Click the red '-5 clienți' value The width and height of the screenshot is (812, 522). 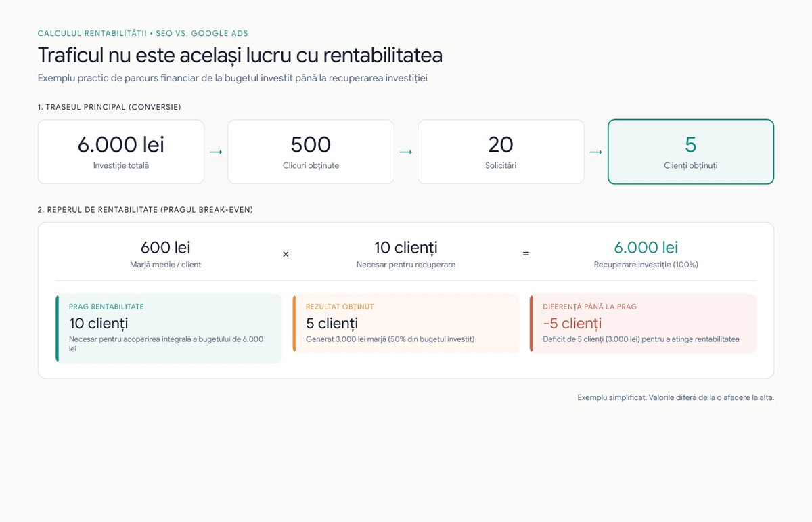pyautogui.click(x=572, y=324)
